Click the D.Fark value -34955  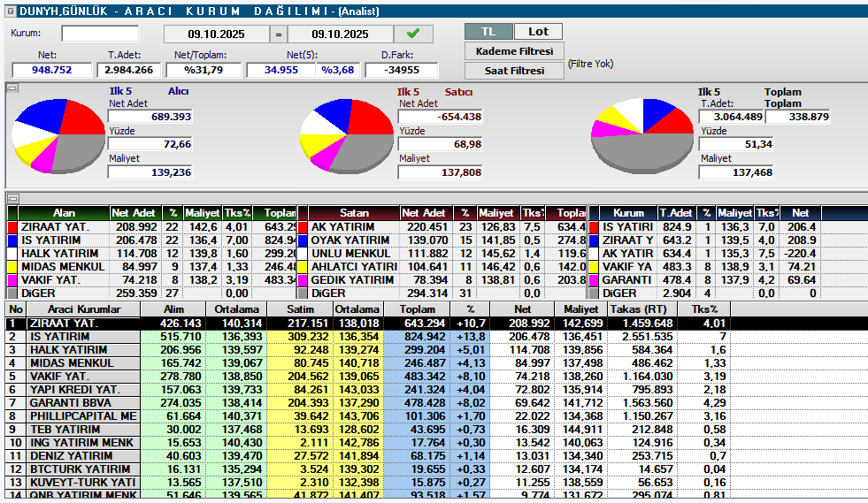coord(402,70)
